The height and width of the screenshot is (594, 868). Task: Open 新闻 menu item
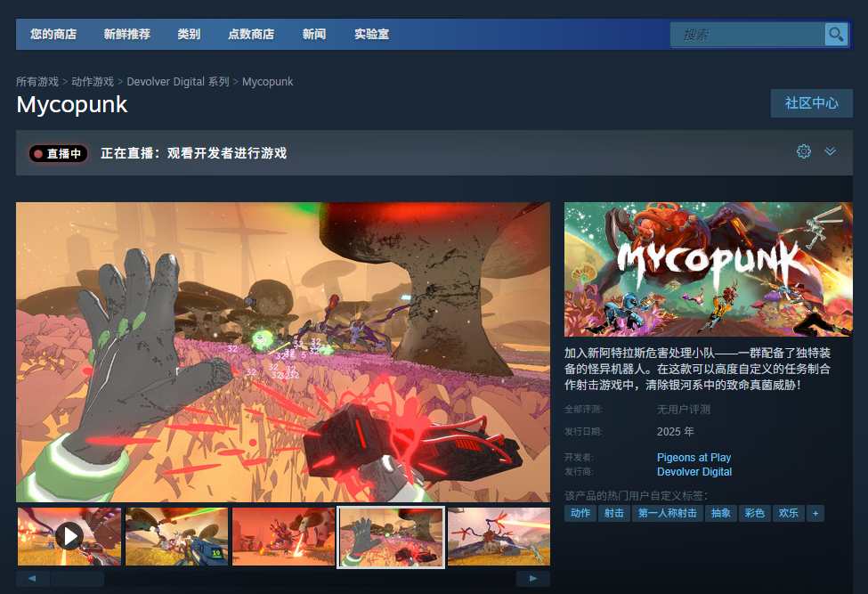pos(314,35)
